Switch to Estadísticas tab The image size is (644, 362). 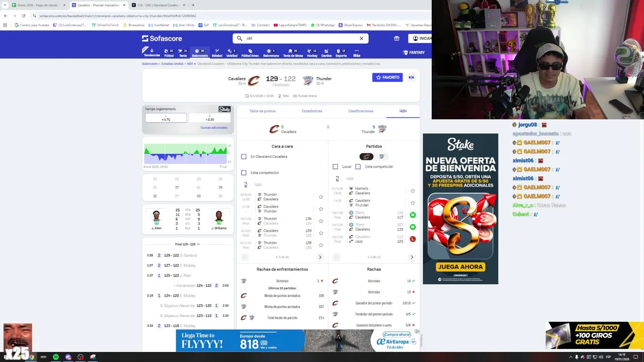click(312, 111)
